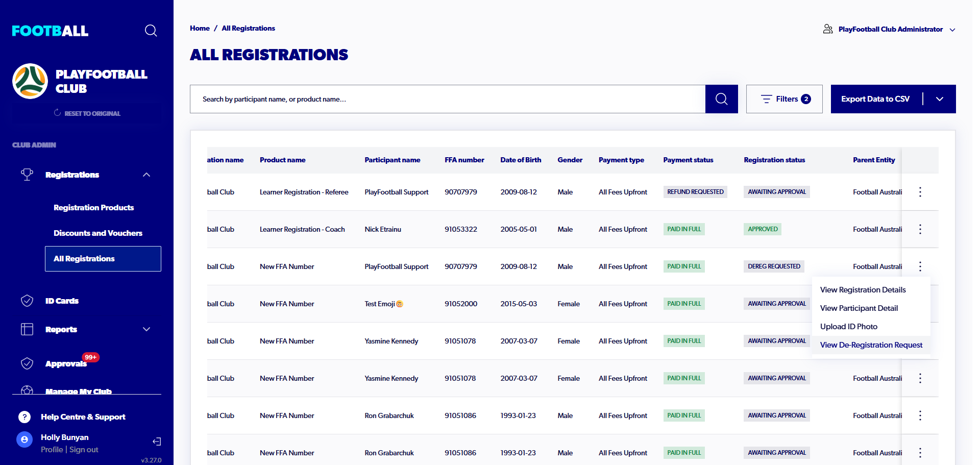Screen dimensions: 980x465
Task: Click the sidebar search magnifier icon
Action: click(151, 31)
